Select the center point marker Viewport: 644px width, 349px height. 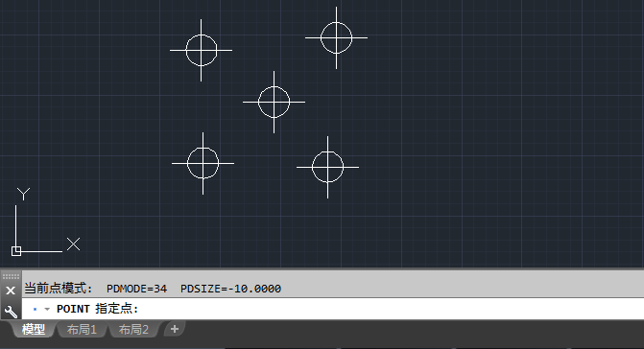(x=274, y=102)
